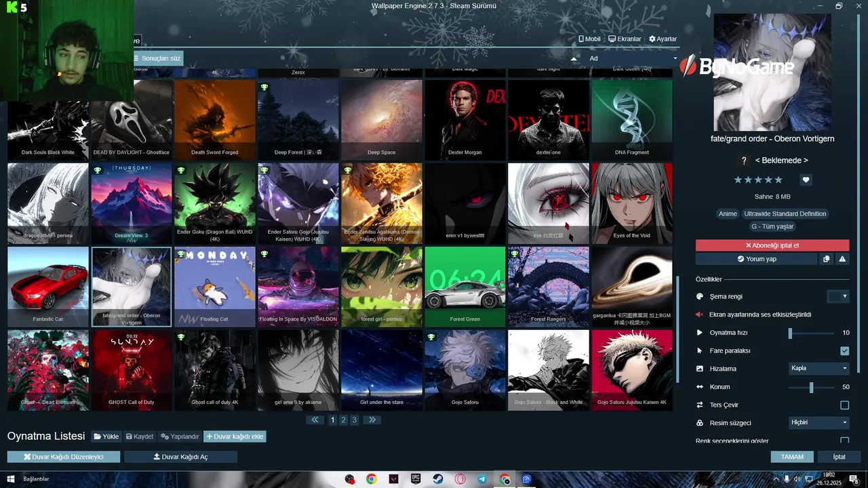Click the playlist Yapılandır button
Screen dimensions: 868x488
point(180,436)
